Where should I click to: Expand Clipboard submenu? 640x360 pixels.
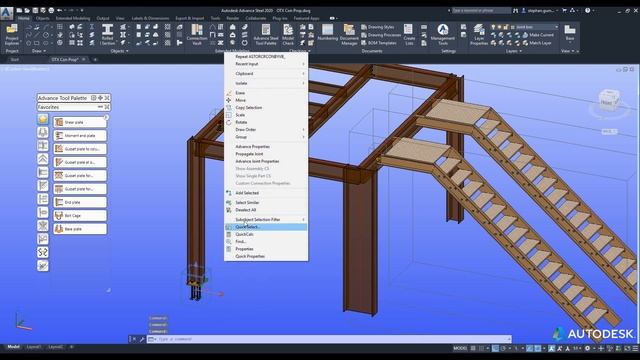tap(266, 74)
